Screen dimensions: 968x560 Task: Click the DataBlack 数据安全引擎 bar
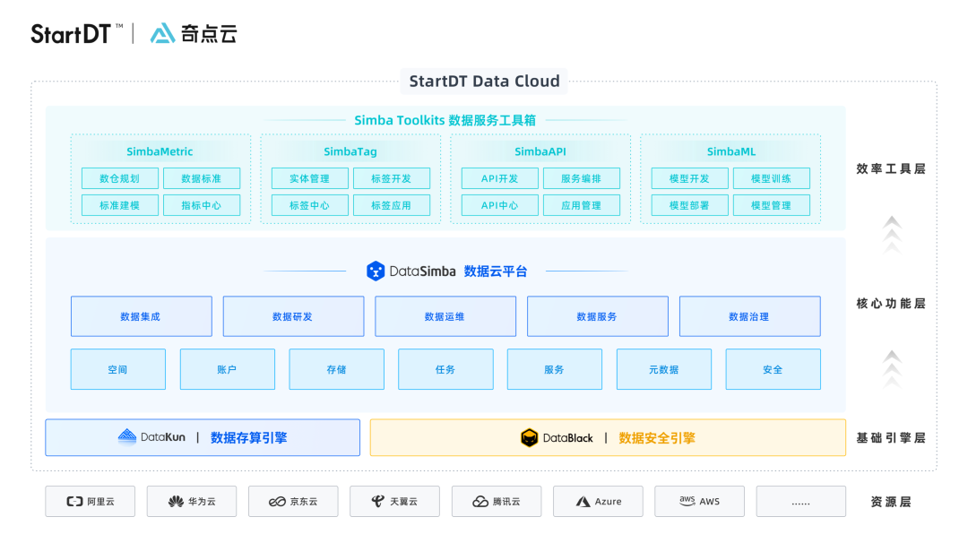pyautogui.click(x=608, y=438)
